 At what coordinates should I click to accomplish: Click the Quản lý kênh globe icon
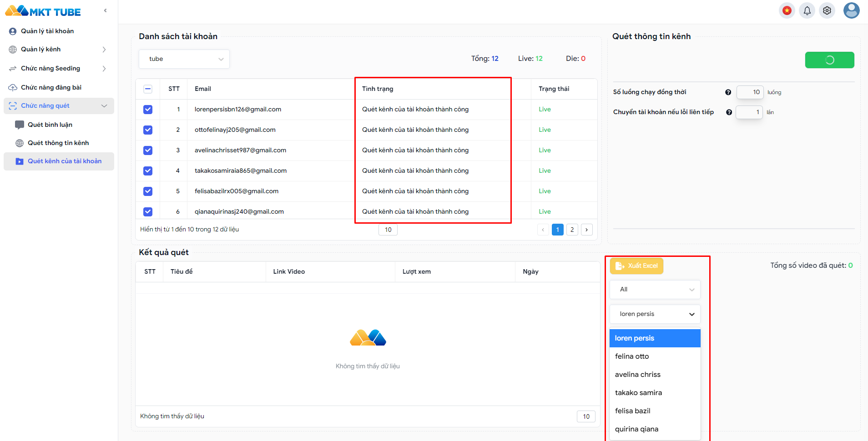click(13, 50)
